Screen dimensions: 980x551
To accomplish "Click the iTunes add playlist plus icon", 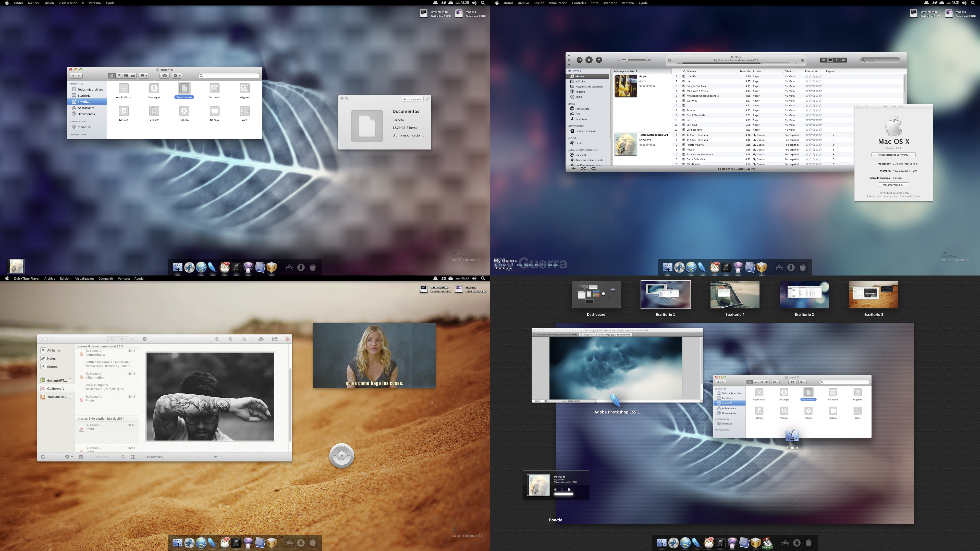I will point(574,168).
